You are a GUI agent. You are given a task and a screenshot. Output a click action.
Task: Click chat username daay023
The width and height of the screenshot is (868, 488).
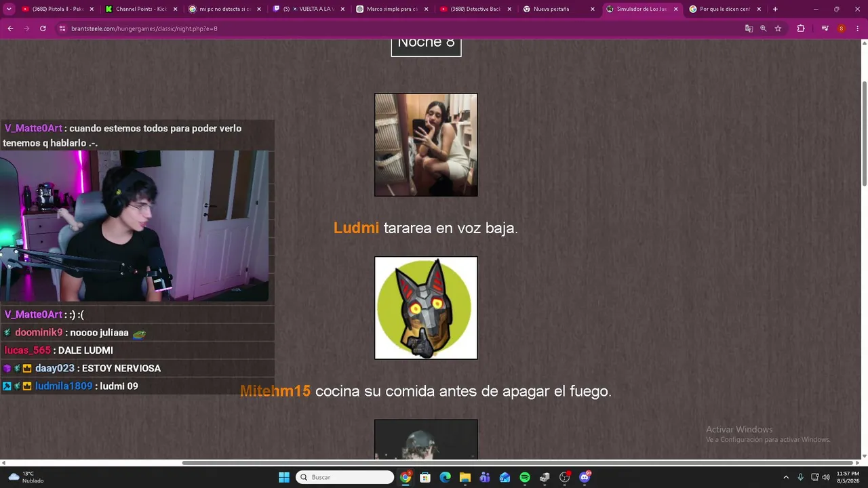[55, 368]
